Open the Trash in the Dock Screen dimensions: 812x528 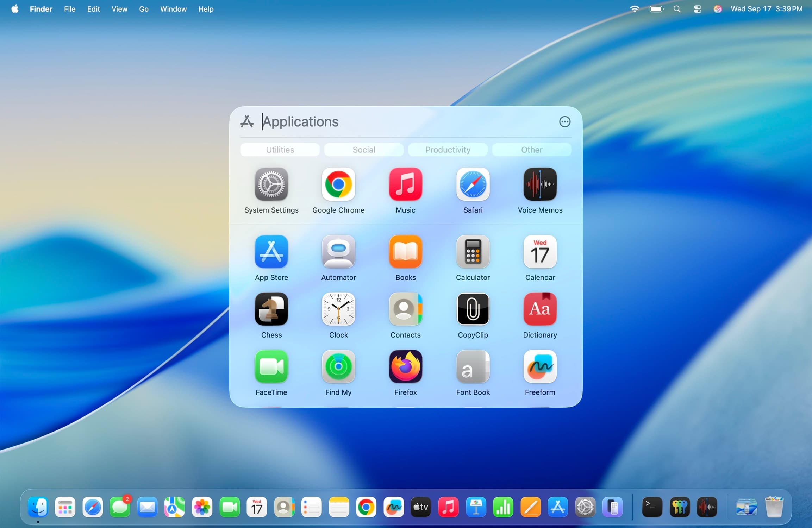coord(774,507)
